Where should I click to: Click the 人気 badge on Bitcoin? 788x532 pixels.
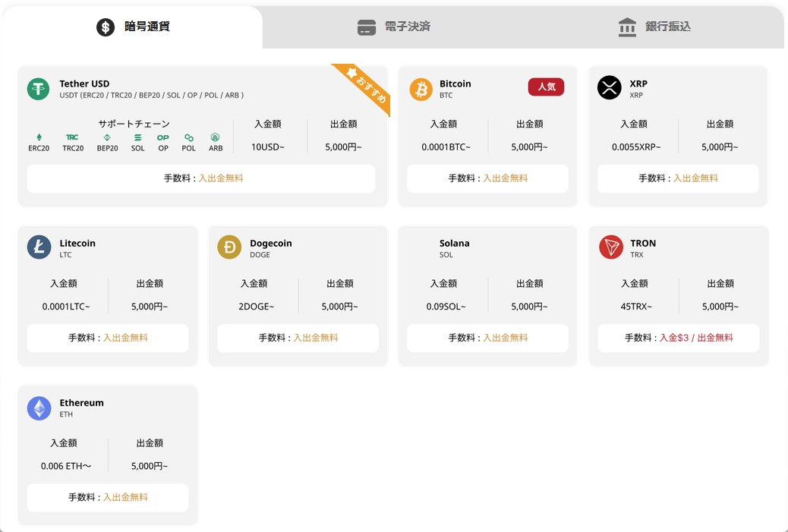(546, 87)
